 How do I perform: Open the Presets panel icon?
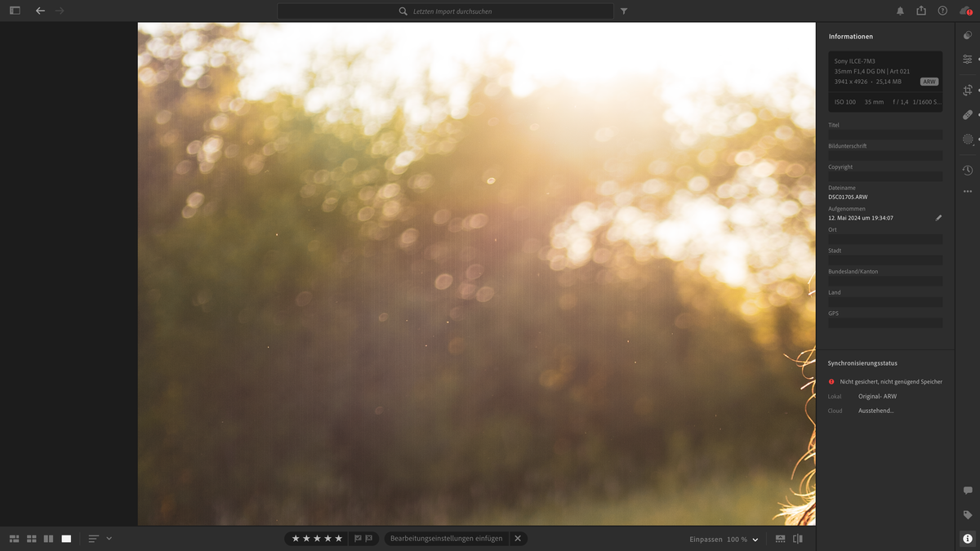tap(967, 35)
